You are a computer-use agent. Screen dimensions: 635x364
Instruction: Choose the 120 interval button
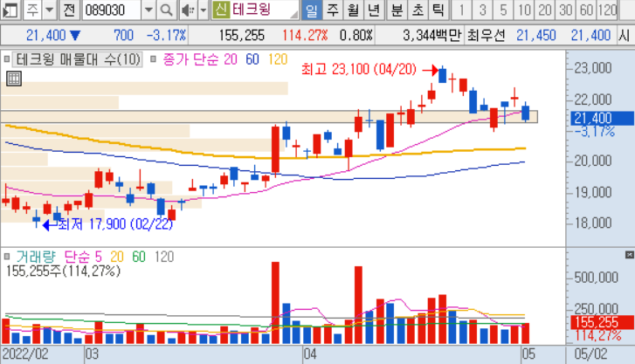(x=607, y=10)
